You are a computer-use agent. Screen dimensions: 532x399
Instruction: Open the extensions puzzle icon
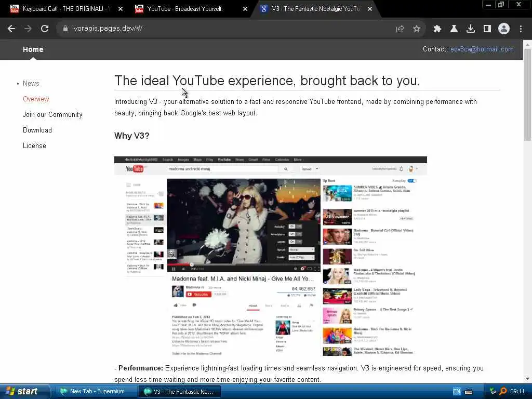pyautogui.click(x=437, y=29)
